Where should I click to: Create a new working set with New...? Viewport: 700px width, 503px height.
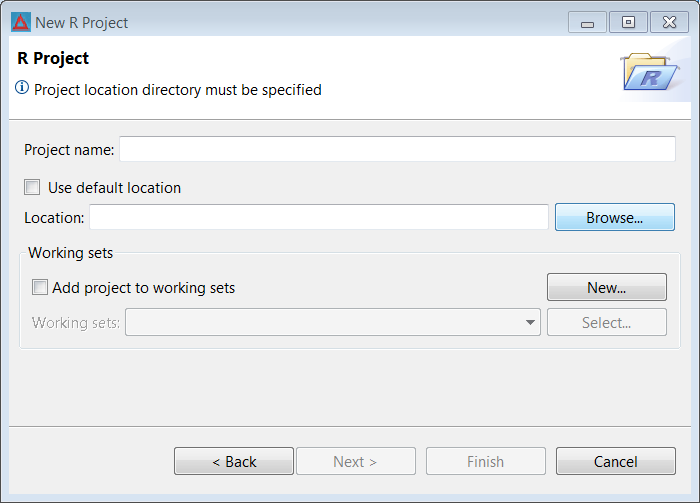click(607, 287)
